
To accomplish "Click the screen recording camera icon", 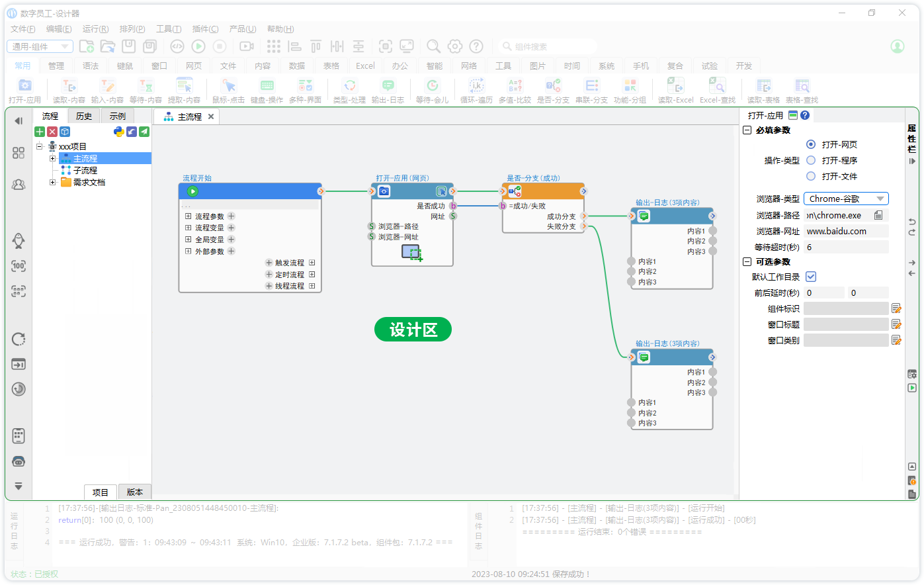I will tap(247, 46).
